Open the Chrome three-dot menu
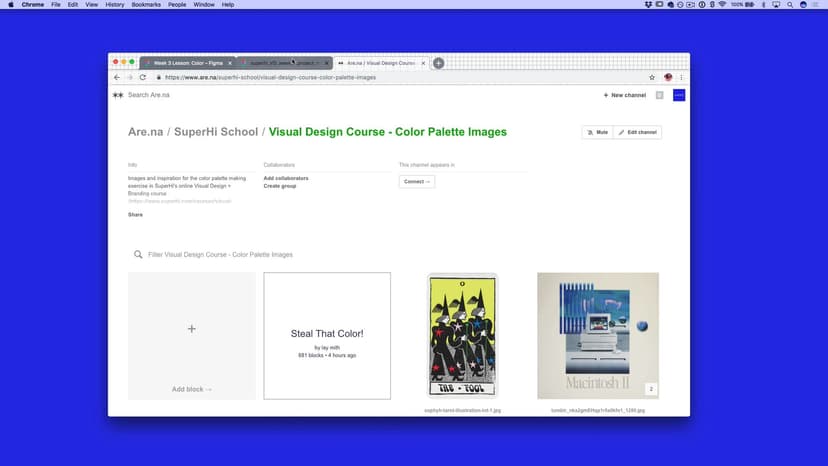The height and width of the screenshot is (466, 828). pyautogui.click(x=681, y=77)
